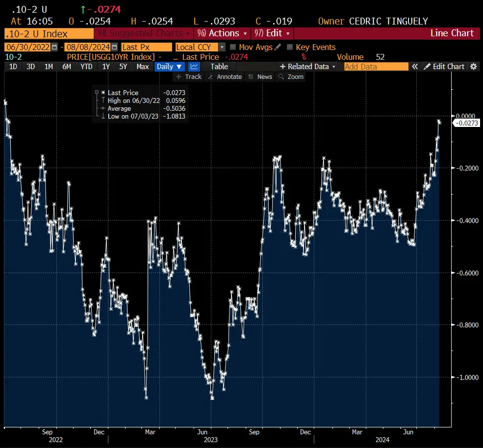Open the Actions menu
This screenshot has height=448, width=483.
pyautogui.click(x=222, y=33)
